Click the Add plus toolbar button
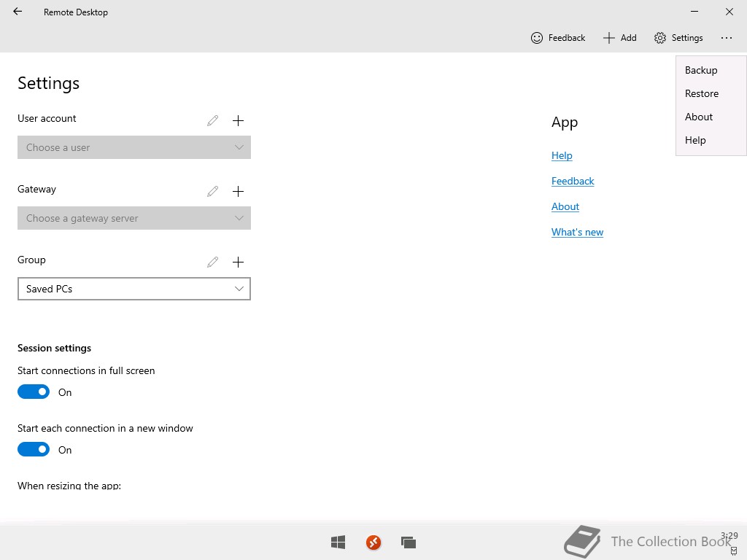This screenshot has height=560, width=747. tap(619, 38)
